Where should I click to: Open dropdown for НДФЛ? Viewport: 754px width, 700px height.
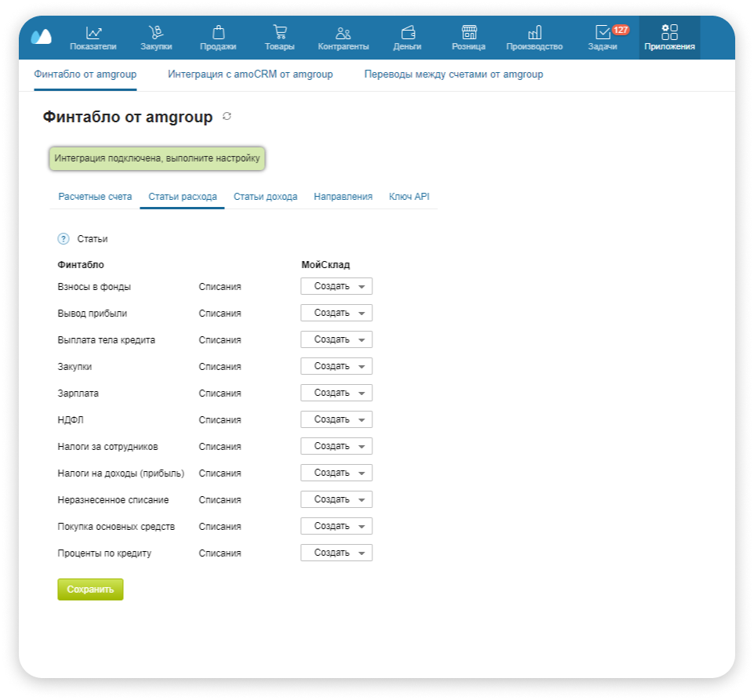pyautogui.click(x=336, y=419)
